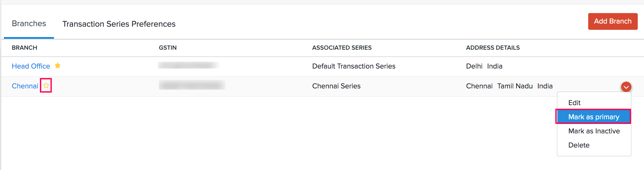Open the Head Office branch link
Screen dimensions: 644x170
[31, 66]
